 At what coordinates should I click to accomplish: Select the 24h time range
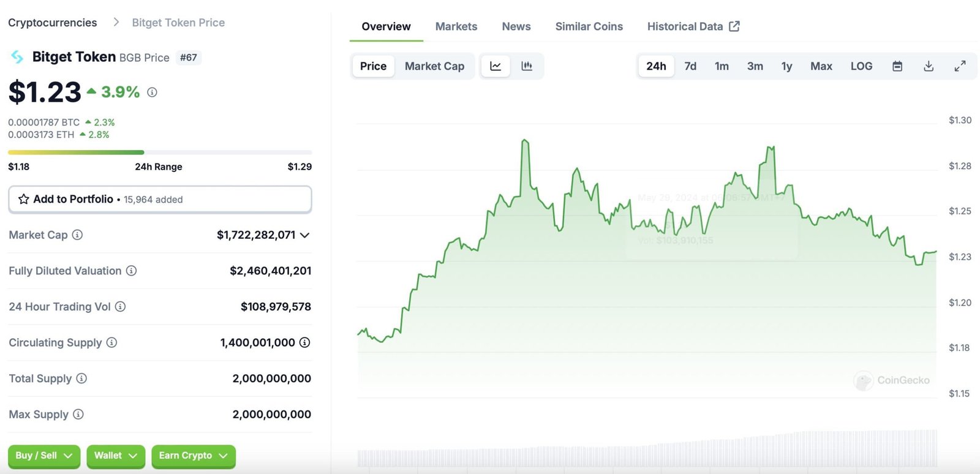tap(656, 66)
